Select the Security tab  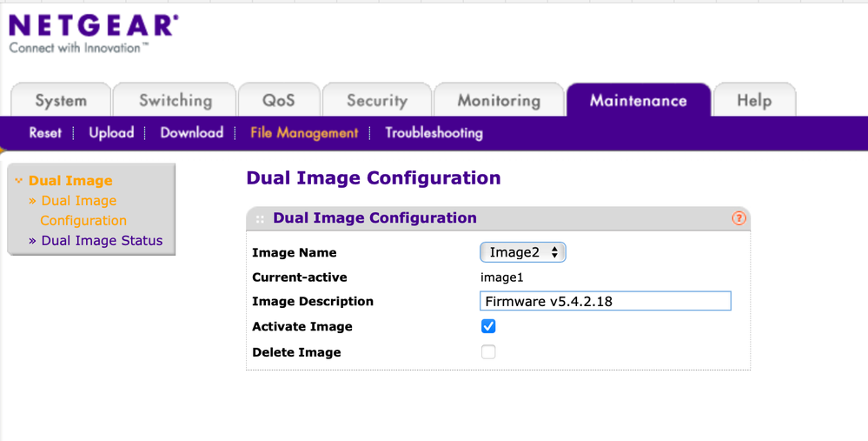tap(377, 101)
